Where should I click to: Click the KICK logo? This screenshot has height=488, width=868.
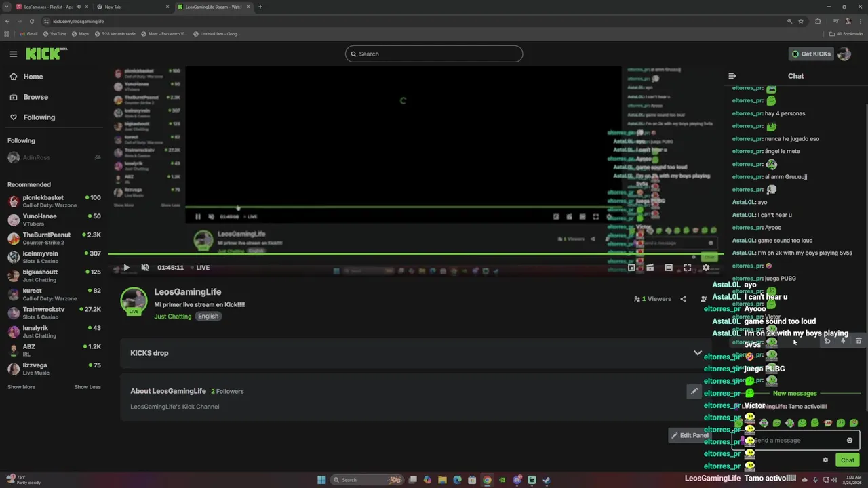coord(46,54)
